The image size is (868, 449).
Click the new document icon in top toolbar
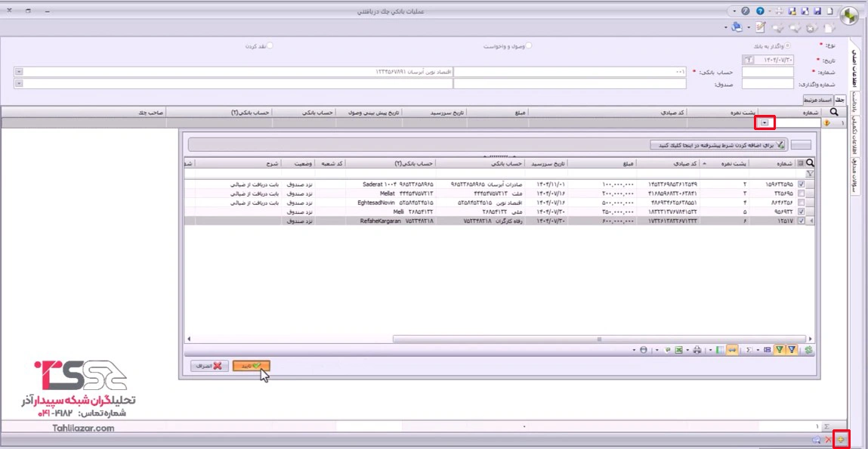pos(829,11)
